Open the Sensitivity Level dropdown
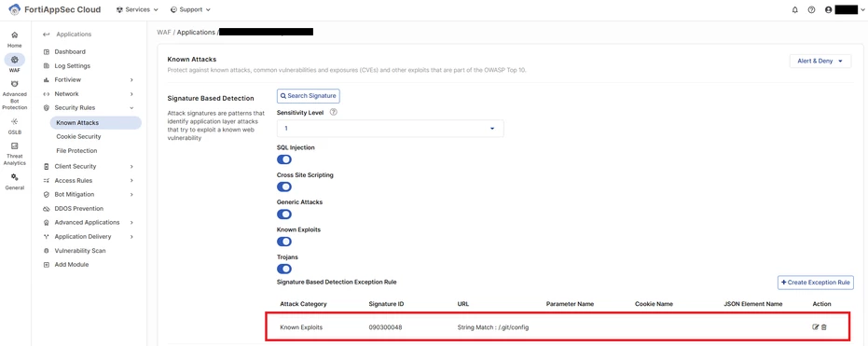 [391, 129]
